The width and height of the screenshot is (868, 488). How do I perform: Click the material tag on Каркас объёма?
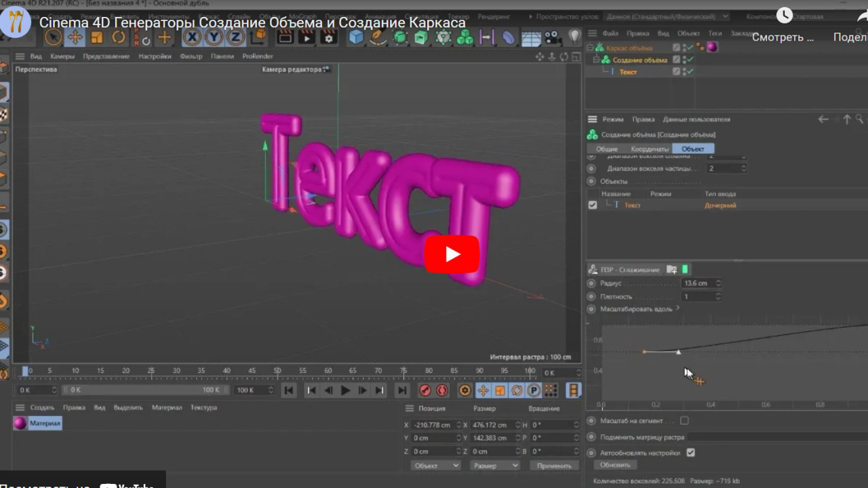coord(712,47)
